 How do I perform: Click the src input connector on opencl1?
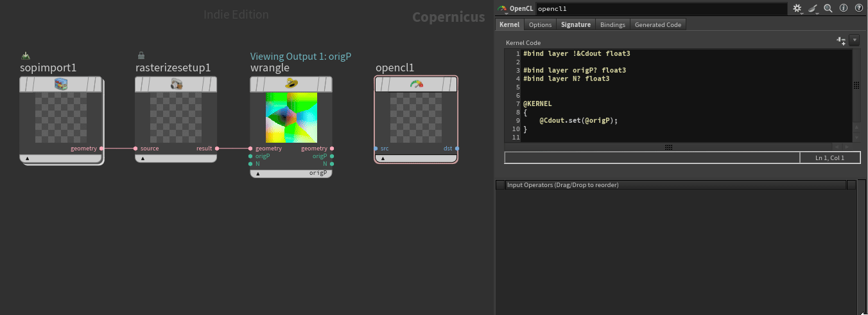[x=376, y=148]
